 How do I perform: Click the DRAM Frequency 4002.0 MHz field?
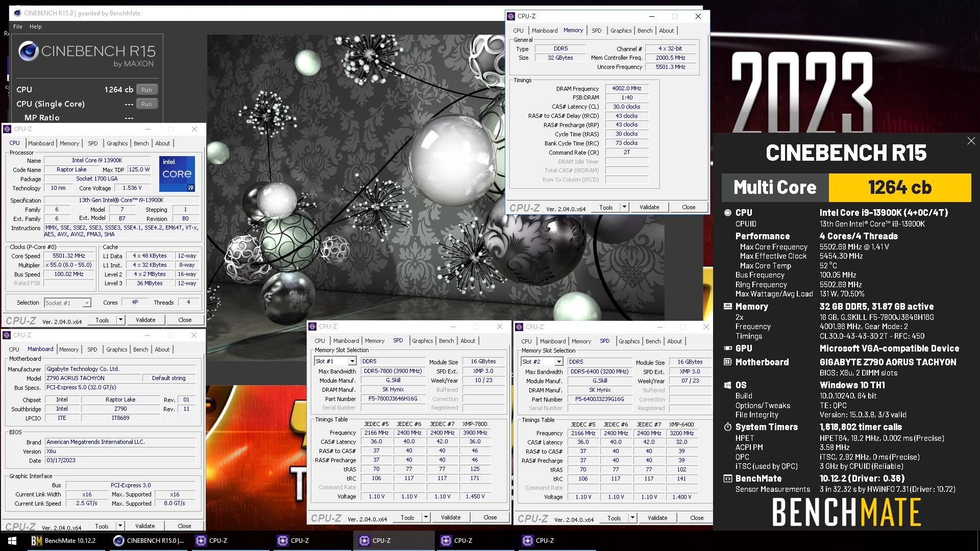627,89
